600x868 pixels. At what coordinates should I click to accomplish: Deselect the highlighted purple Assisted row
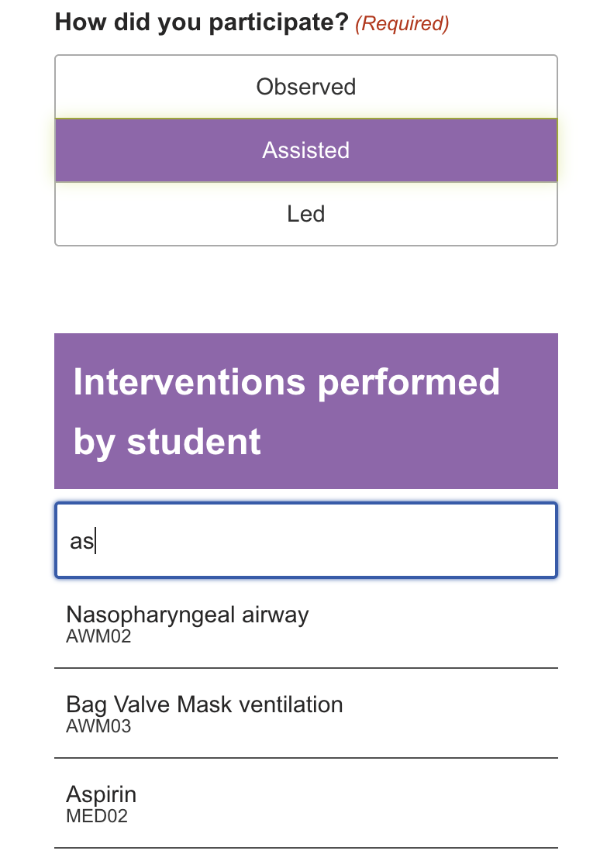pos(305,150)
